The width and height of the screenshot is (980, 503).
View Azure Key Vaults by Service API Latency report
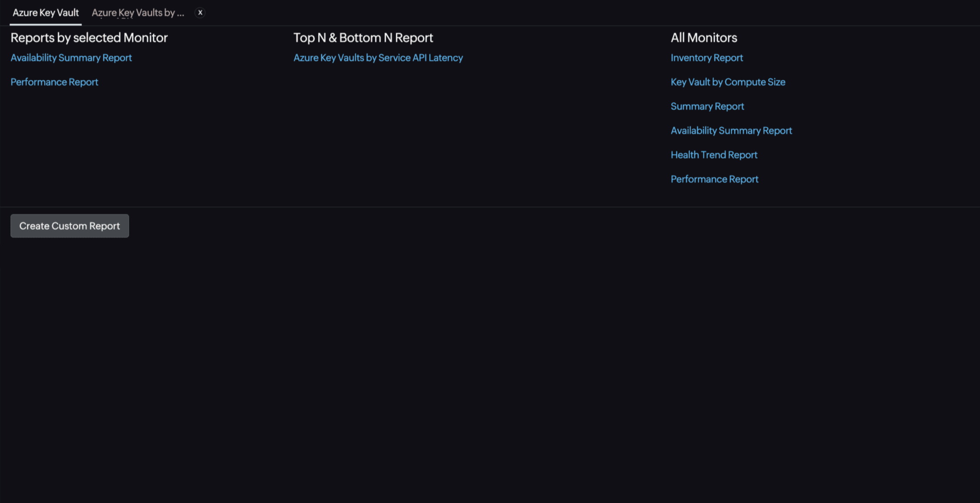pyautogui.click(x=378, y=57)
